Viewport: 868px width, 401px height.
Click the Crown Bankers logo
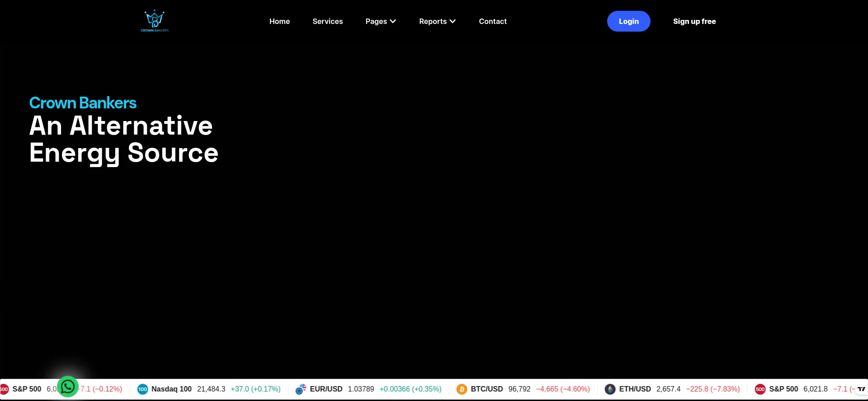pyautogui.click(x=155, y=21)
